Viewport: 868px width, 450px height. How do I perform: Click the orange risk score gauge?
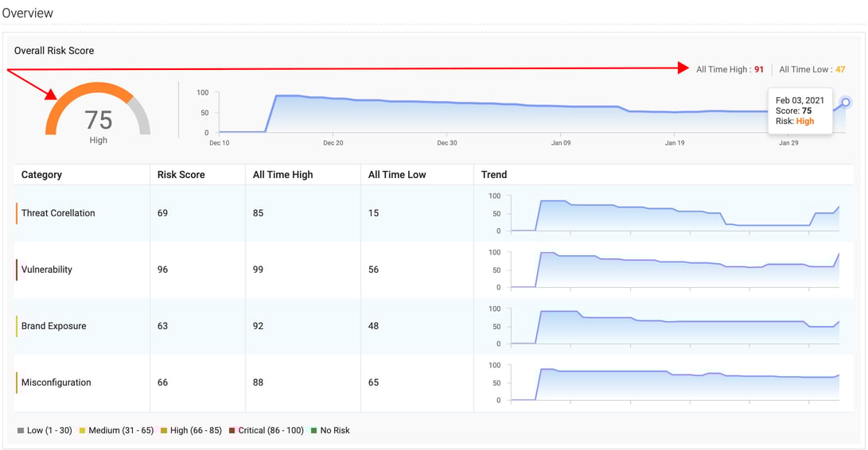pyautogui.click(x=98, y=111)
